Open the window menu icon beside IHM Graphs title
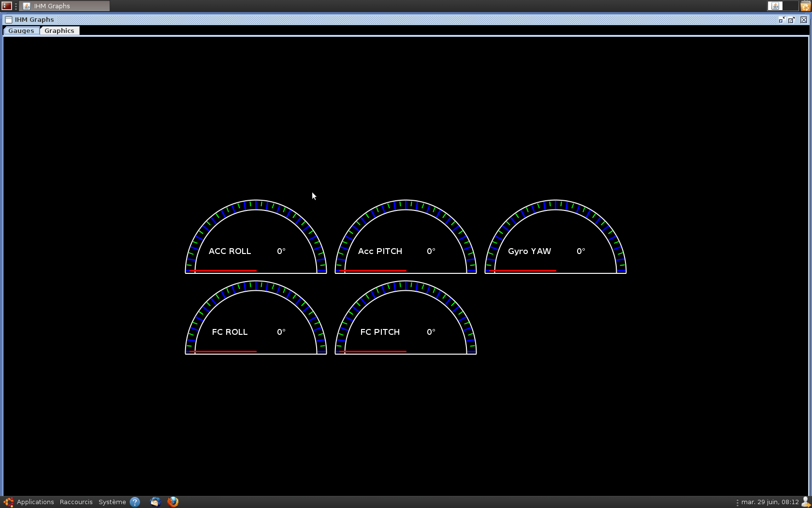Image resolution: width=812 pixels, height=508 pixels. click(x=9, y=20)
